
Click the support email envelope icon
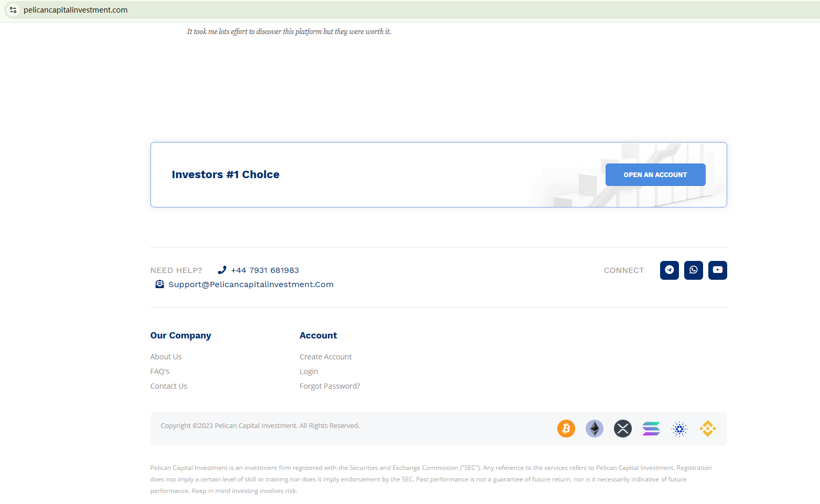pos(159,284)
